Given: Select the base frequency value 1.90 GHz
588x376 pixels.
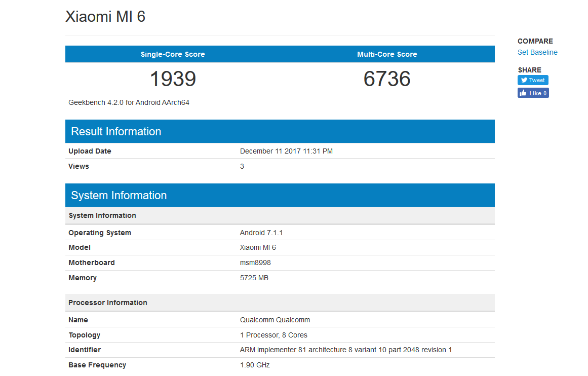Looking at the screenshot, I should (x=255, y=365).
